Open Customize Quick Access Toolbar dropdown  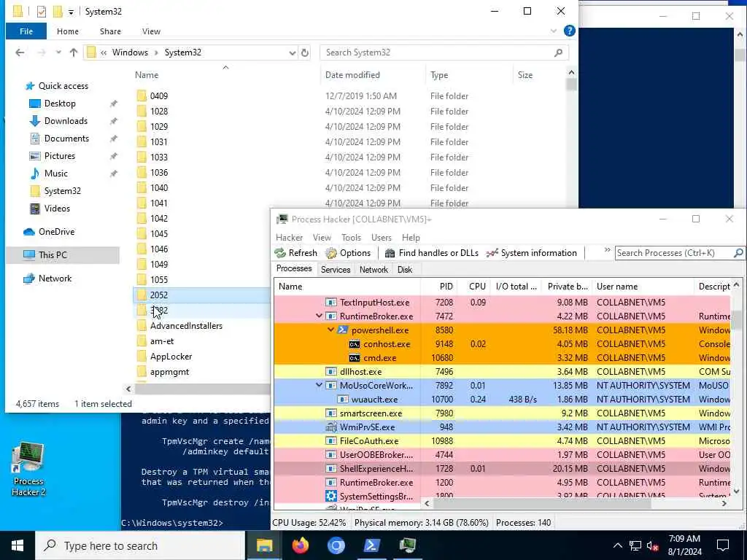(71, 12)
